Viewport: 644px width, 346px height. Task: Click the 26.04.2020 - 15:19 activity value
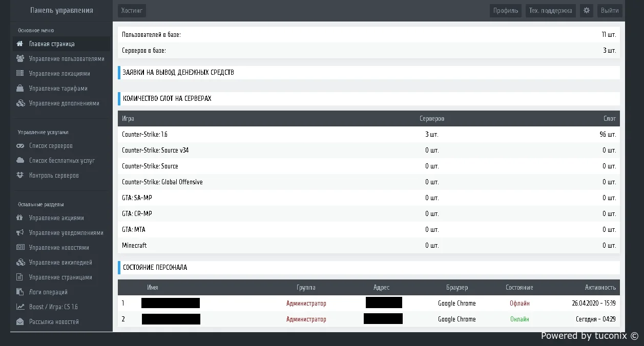[594, 304]
